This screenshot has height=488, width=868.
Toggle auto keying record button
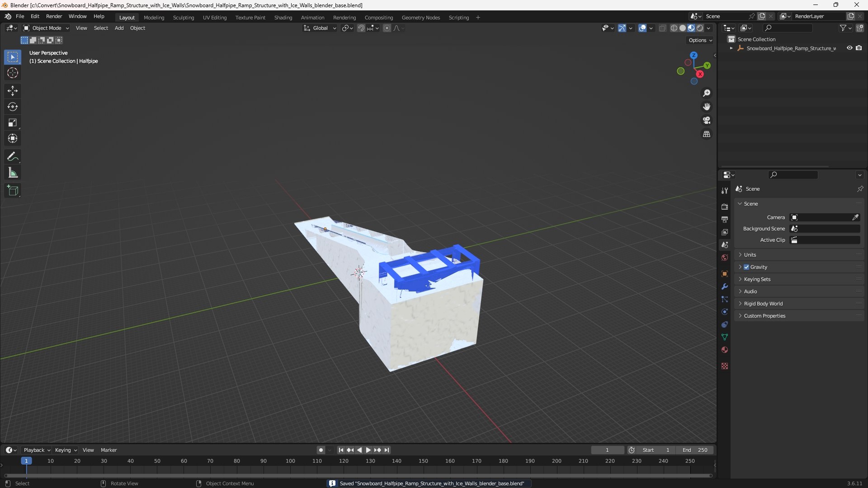pos(321,450)
